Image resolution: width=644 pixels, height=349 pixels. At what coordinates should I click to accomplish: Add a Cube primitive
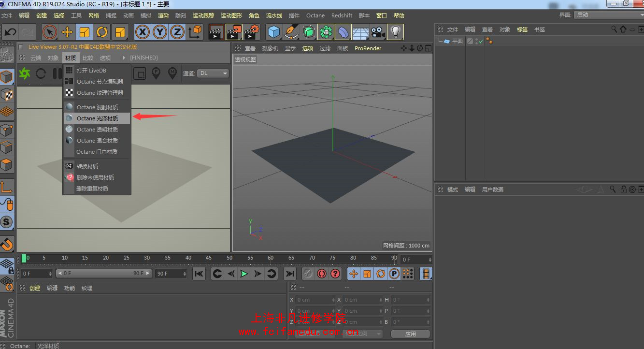point(274,32)
